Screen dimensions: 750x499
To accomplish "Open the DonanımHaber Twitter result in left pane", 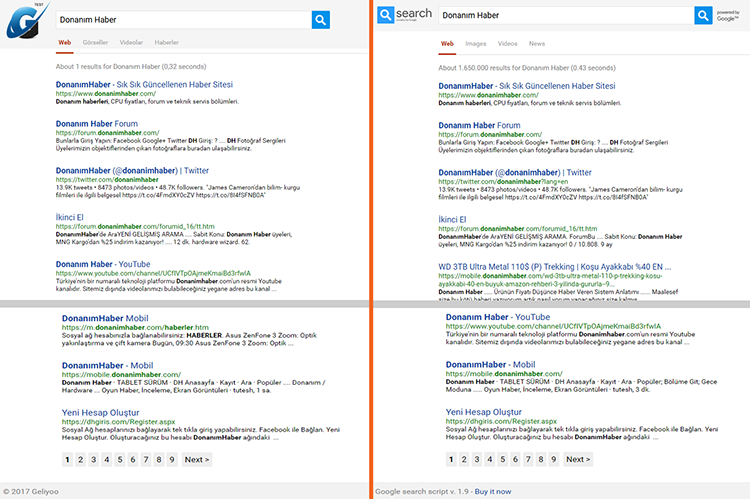I will click(132, 171).
